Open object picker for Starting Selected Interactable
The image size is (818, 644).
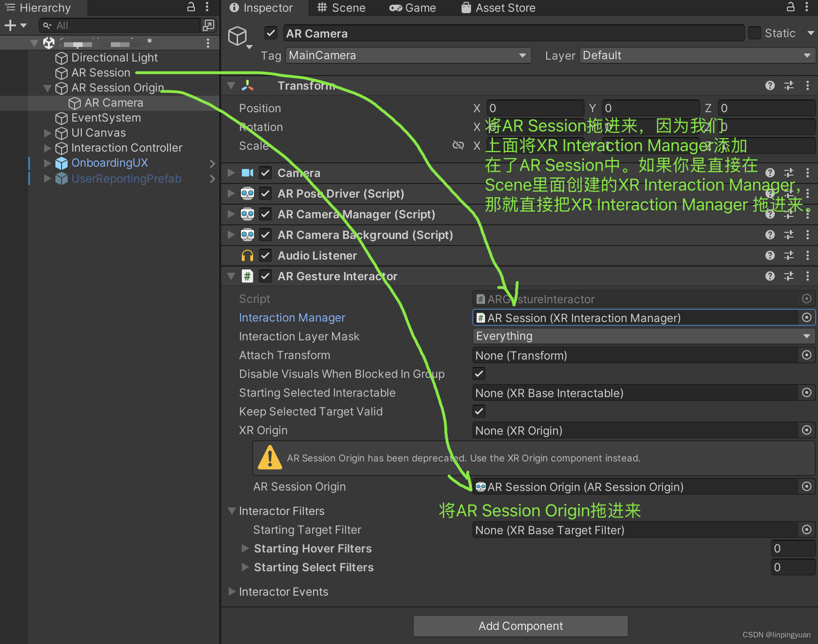[807, 393]
